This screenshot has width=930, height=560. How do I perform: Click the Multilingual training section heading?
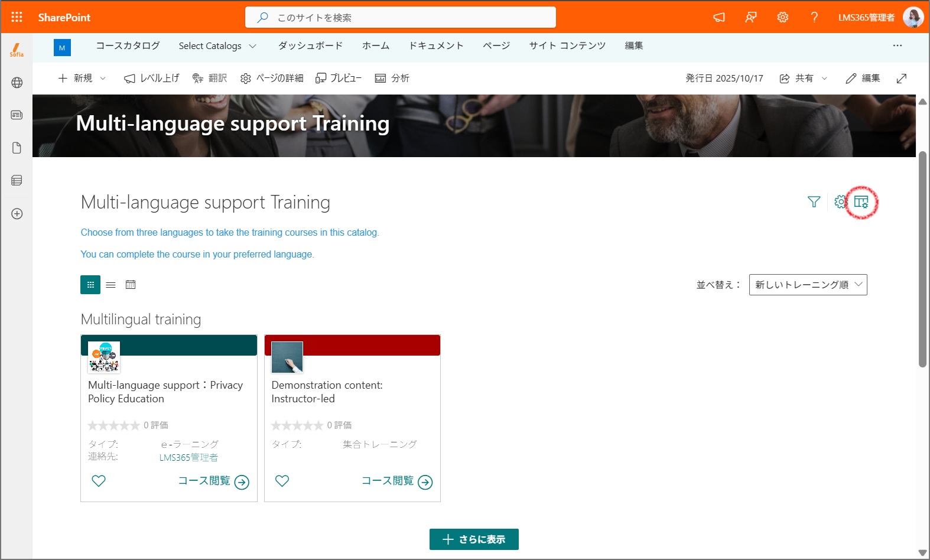pos(141,320)
